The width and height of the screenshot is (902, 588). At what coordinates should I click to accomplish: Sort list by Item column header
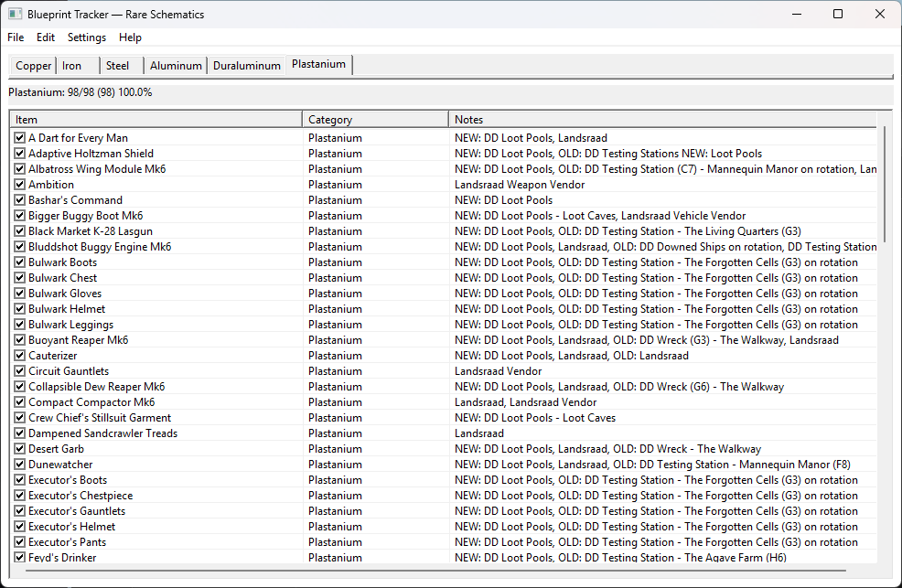click(156, 120)
